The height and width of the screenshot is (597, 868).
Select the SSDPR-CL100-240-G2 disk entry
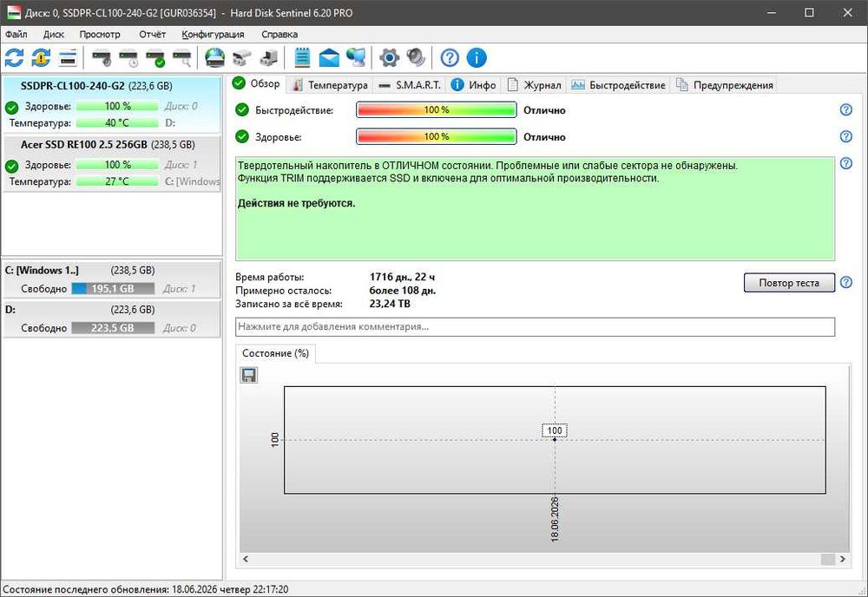click(x=111, y=104)
